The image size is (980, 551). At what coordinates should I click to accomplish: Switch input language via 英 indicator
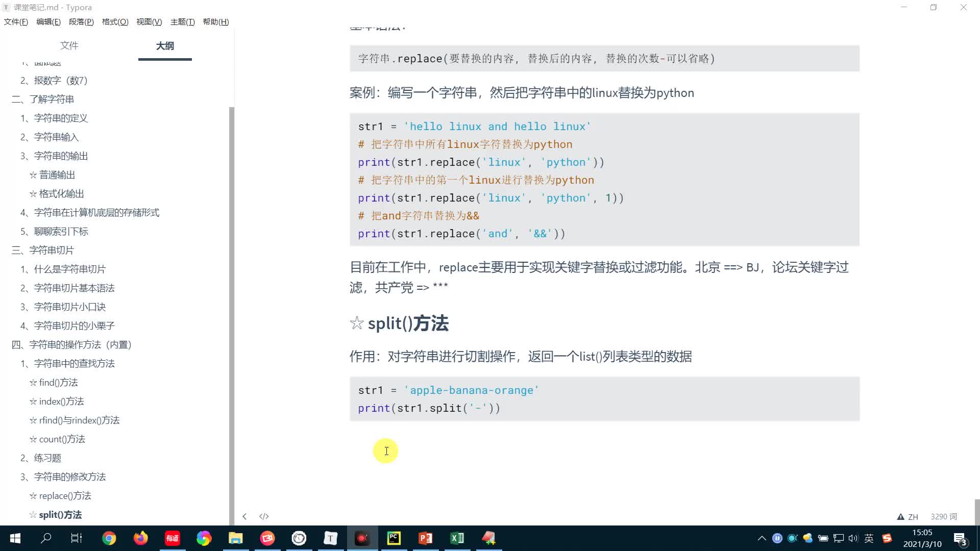click(869, 538)
